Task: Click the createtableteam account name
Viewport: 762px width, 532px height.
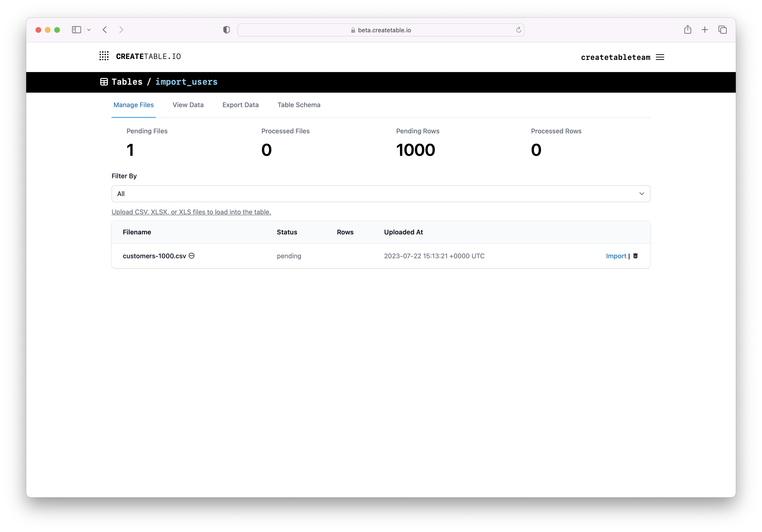Action: tap(615, 57)
